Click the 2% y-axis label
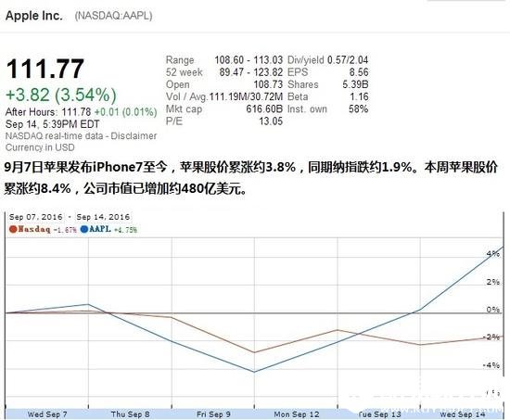510x420 pixels. click(493, 282)
